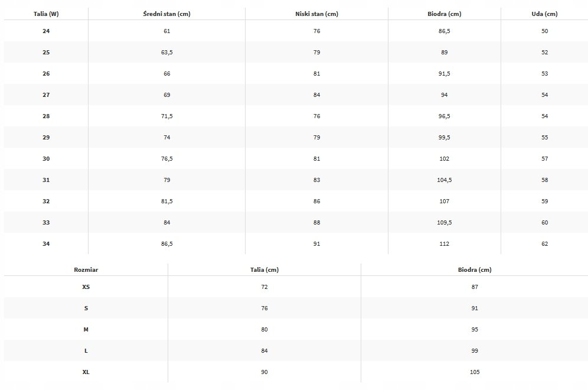Click the M size row label
Image resolution: width=588 pixels, height=390 pixels.
pyautogui.click(x=86, y=329)
